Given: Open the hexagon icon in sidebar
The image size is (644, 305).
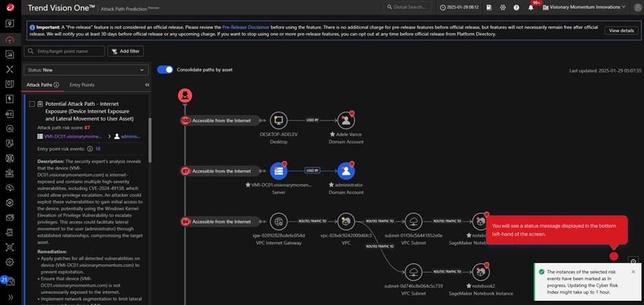Looking at the screenshot, I should (x=10, y=202).
